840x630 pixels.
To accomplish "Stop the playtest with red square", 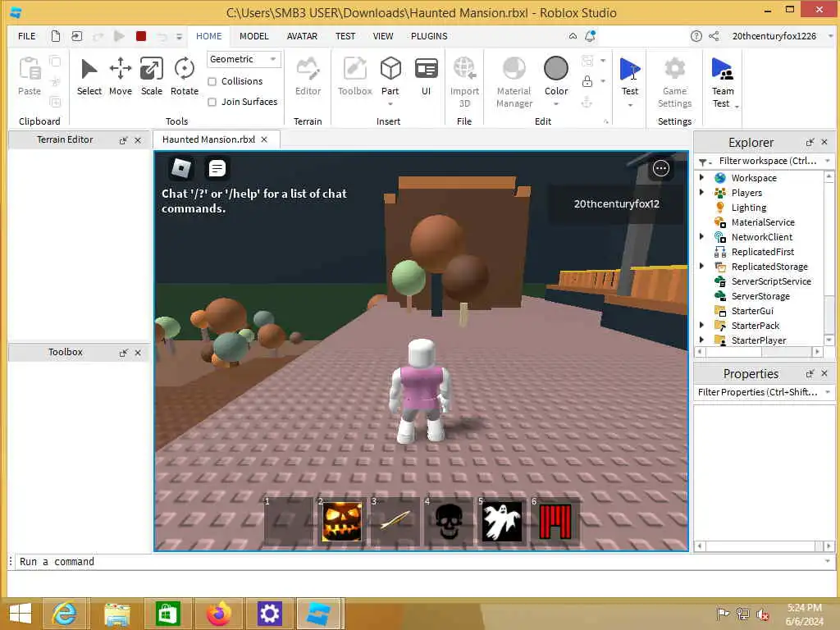I will coord(141,36).
